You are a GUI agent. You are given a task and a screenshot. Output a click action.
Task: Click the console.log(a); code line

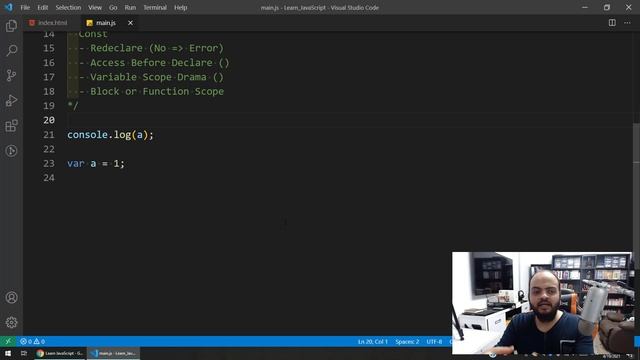110,135
